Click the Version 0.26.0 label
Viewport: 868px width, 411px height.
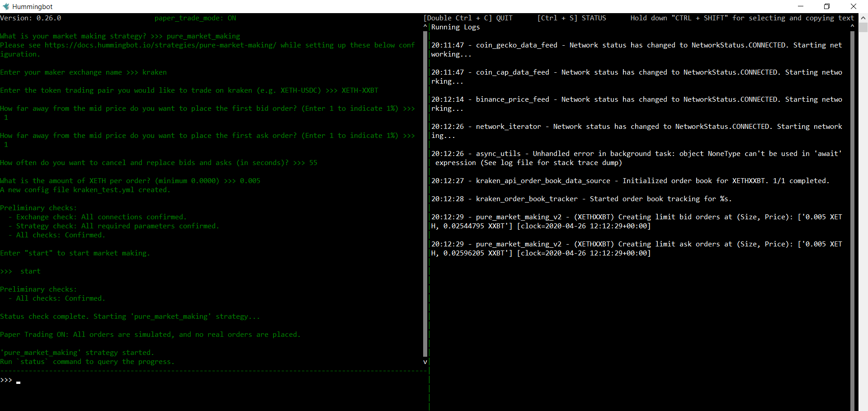31,18
